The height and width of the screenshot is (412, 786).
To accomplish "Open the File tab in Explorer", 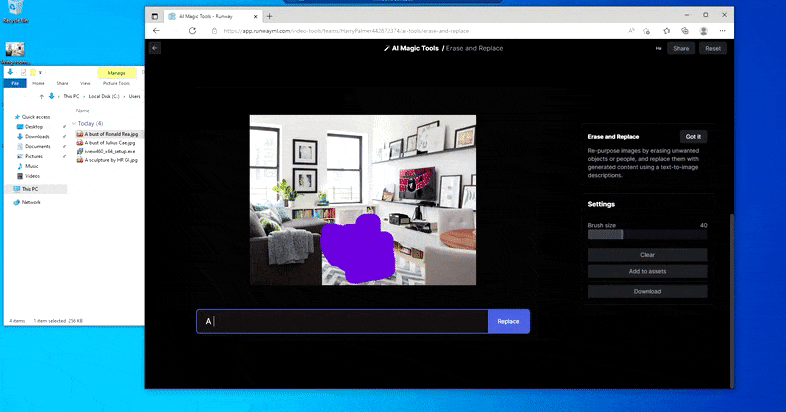I will (x=15, y=83).
